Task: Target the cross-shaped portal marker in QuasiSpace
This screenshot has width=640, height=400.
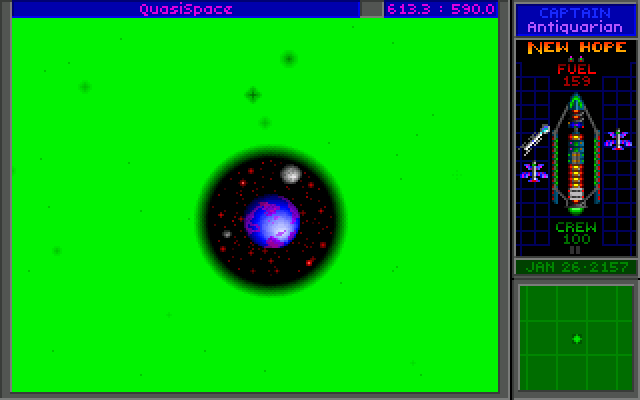Action: tap(252, 95)
